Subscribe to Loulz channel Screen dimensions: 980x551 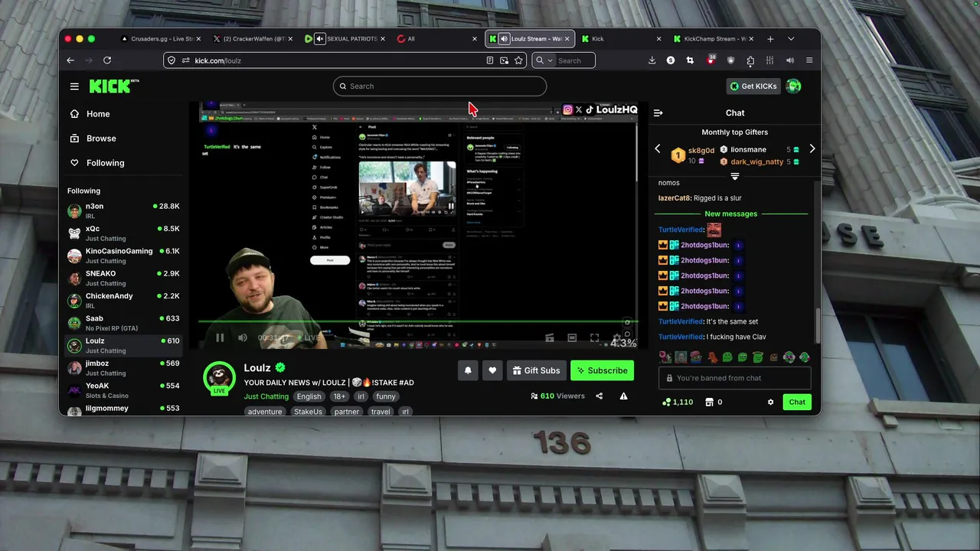click(603, 370)
